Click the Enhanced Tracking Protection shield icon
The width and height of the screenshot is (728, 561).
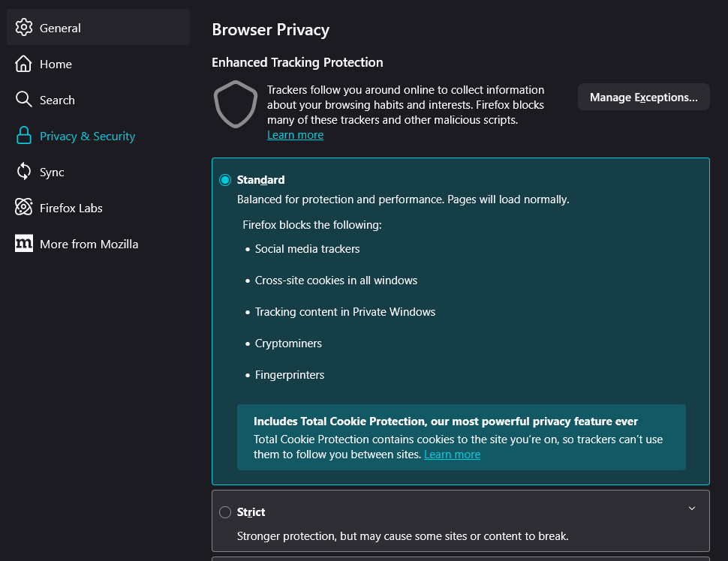coord(235,104)
